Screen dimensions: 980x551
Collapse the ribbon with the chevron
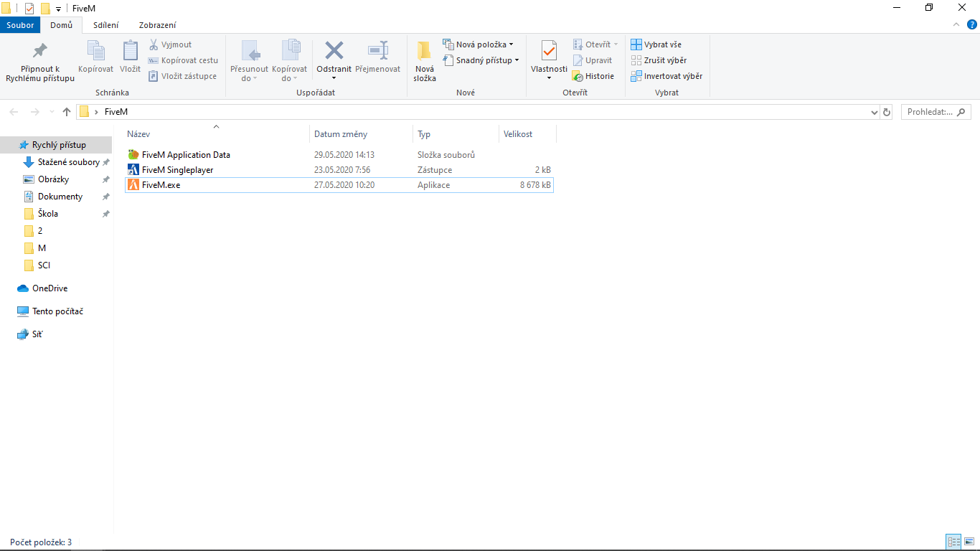coord(955,25)
